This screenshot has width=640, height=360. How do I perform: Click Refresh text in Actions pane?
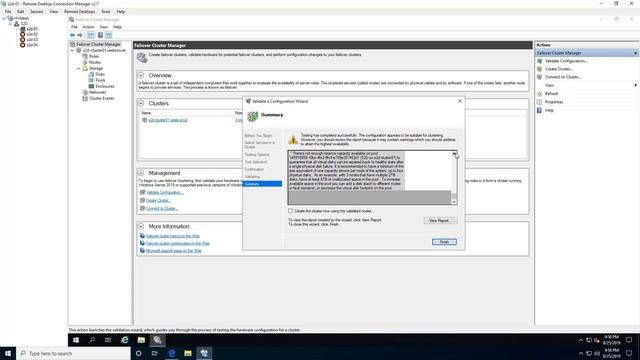pos(551,93)
